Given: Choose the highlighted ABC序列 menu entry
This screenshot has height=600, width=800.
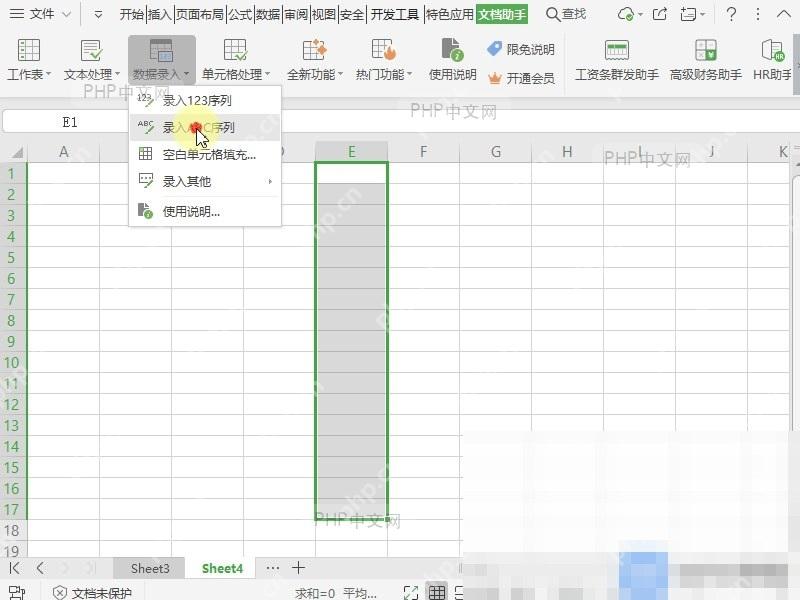Looking at the screenshot, I should click(205, 127).
